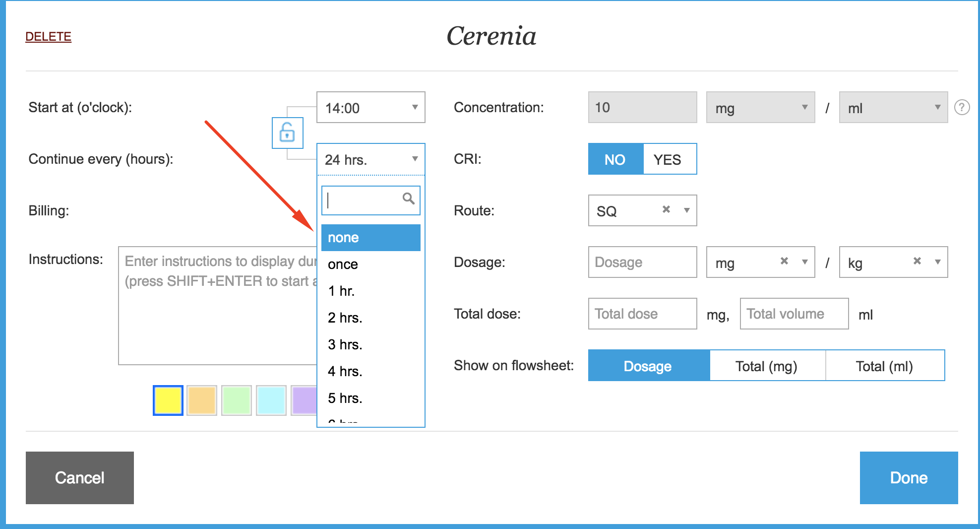Open the concentration mg unit dropdown
Image resolution: width=980 pixels, height=529 pixels.
[760, 107]
